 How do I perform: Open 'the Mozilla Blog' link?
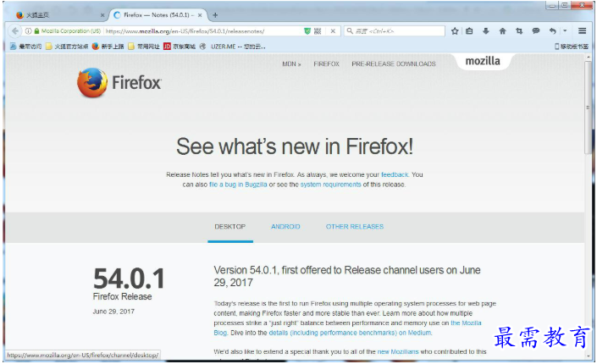[466, 323]
